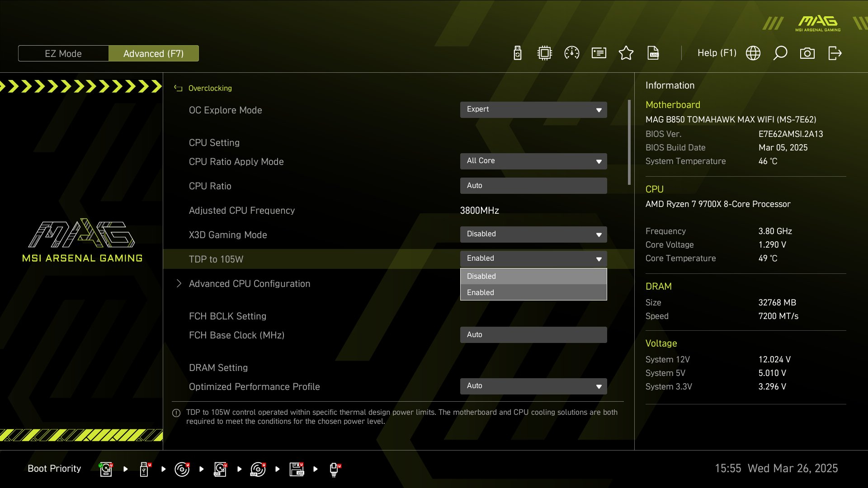Click the X3D Gaming Mode label
Viewport: 868px width, 488px height.
228,235
